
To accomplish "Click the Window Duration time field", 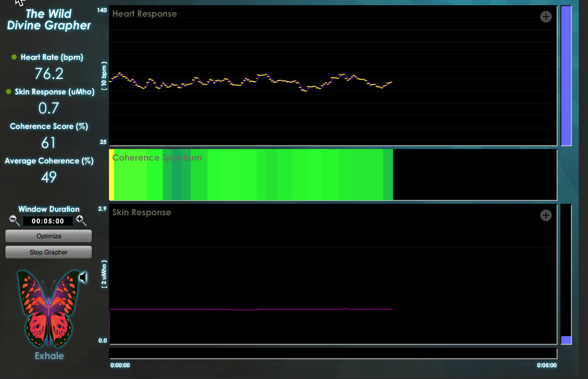I will (x=48, y=221).
